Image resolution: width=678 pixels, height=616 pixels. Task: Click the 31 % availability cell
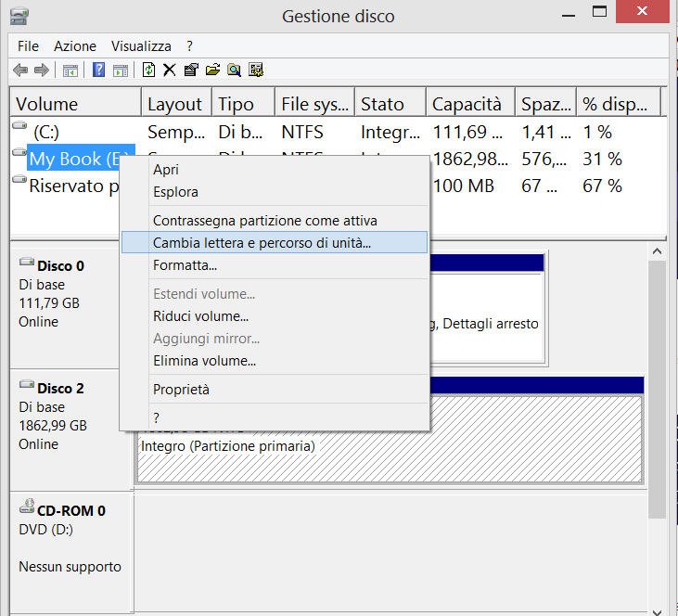coord(602,159)
